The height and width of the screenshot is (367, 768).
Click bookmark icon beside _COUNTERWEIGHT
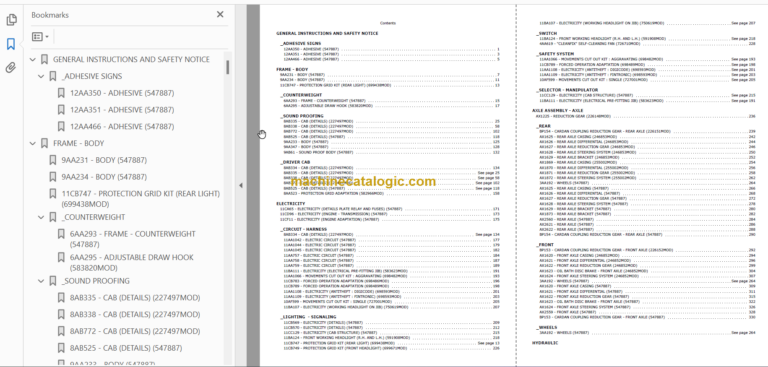[x=53, y=217]
